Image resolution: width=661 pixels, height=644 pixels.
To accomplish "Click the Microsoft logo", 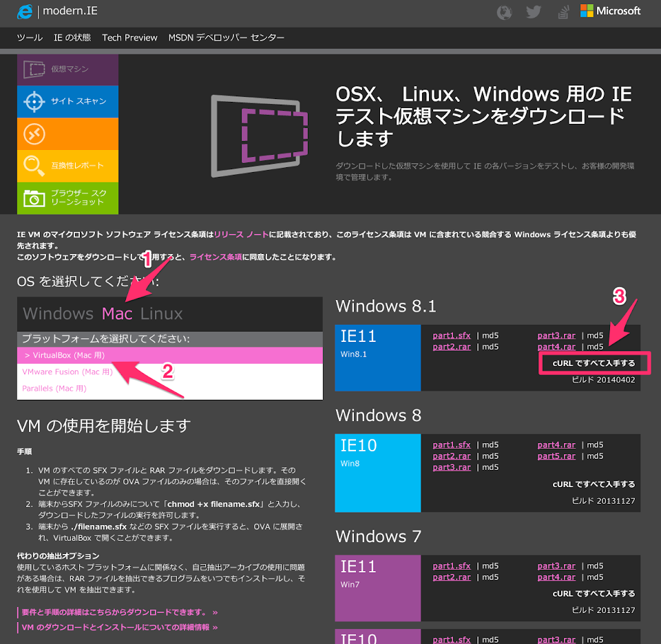I will pos(610,11).
